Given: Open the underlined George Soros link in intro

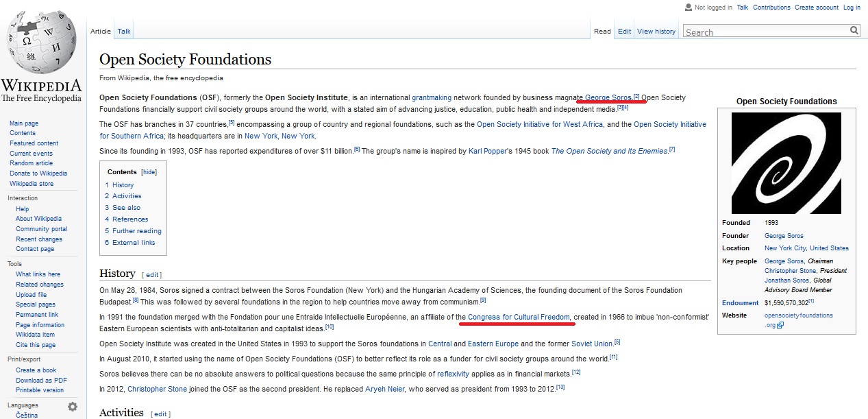Looking at the screenshot, I should tap(608, 97).
